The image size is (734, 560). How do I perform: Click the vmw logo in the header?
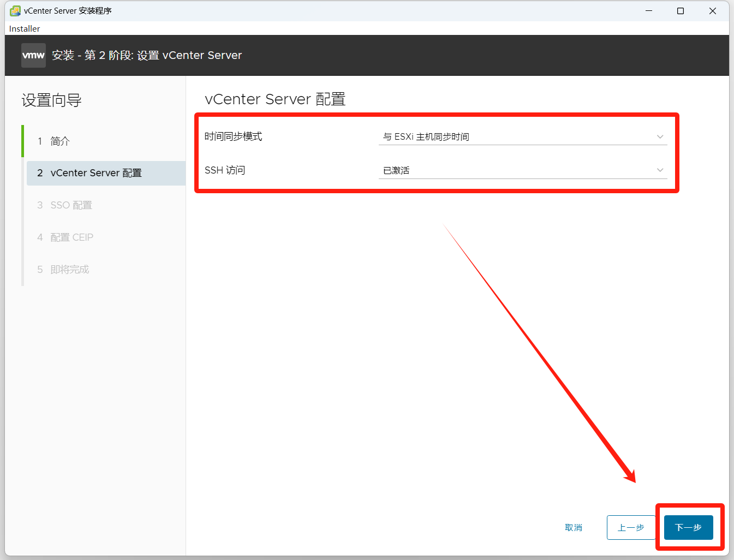pos(33,55)
